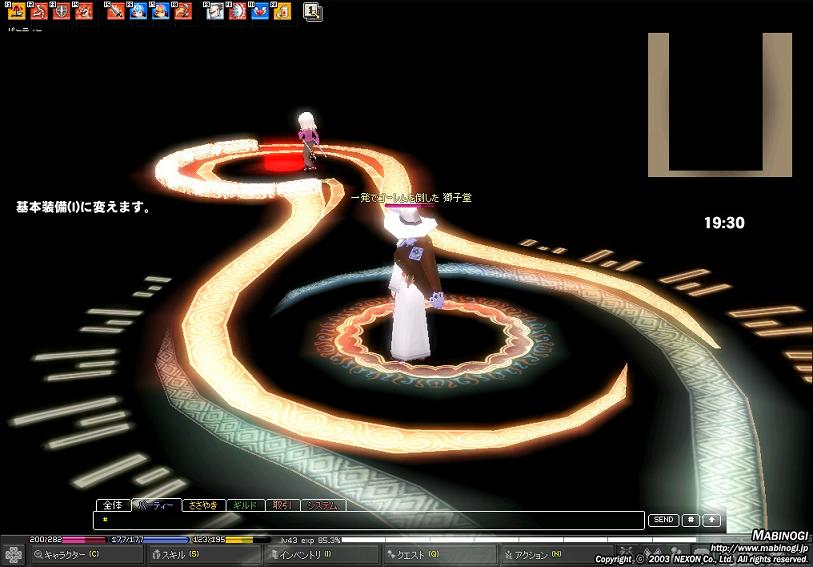This screenshot has height=567, width=813.
Task: Switch to the システム chat tab
Action: 323,505
